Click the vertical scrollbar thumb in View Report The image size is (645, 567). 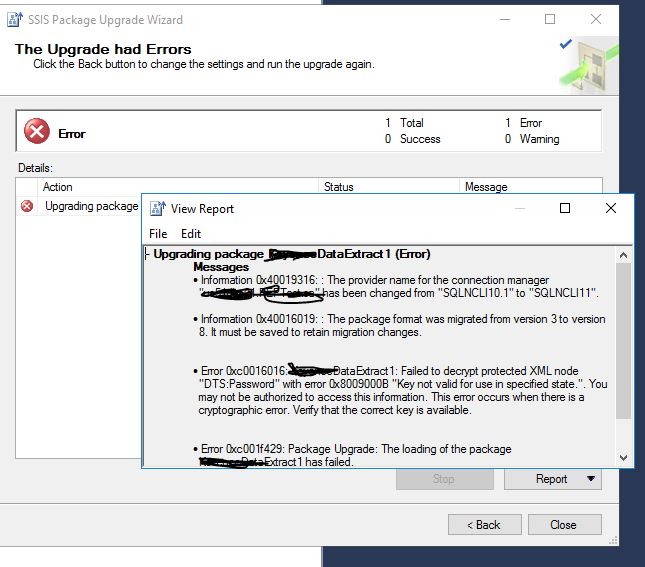(x=623, y=341)
